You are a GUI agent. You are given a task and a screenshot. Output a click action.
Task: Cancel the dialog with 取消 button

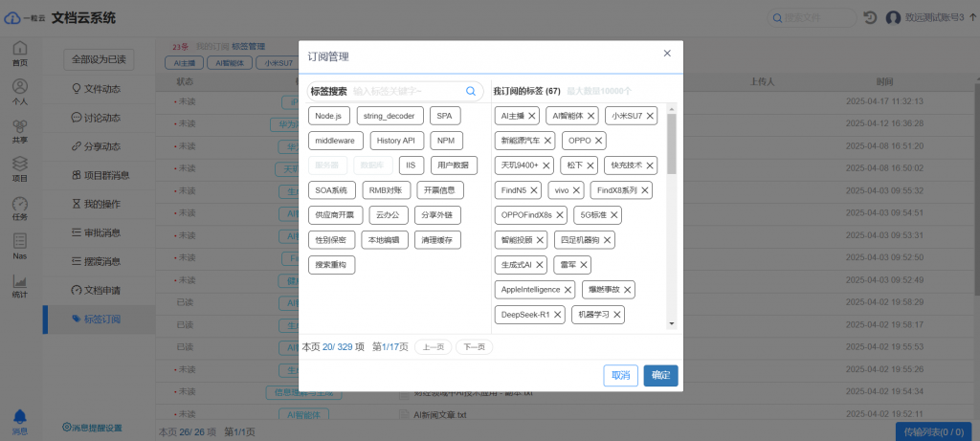[620, 376]
